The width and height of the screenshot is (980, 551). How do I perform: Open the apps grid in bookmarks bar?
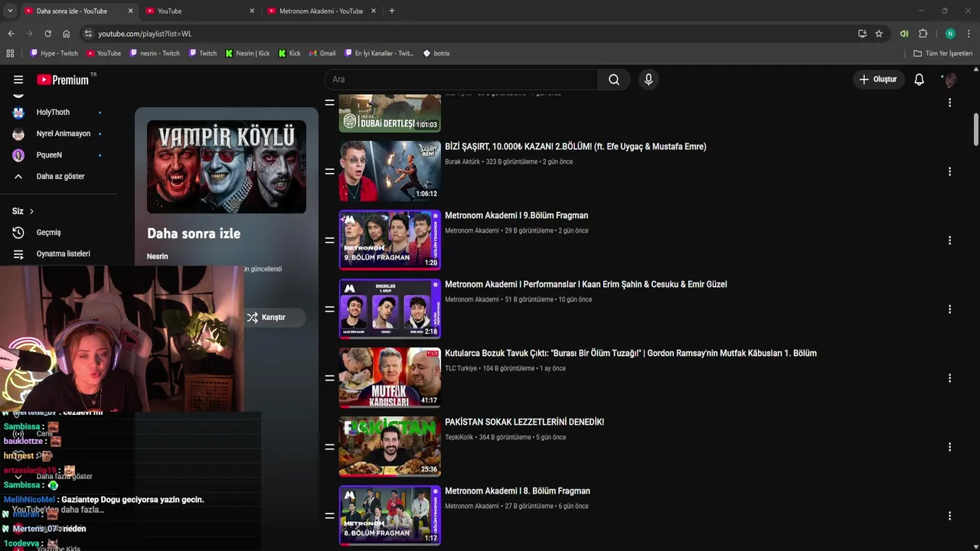[10, 54]
